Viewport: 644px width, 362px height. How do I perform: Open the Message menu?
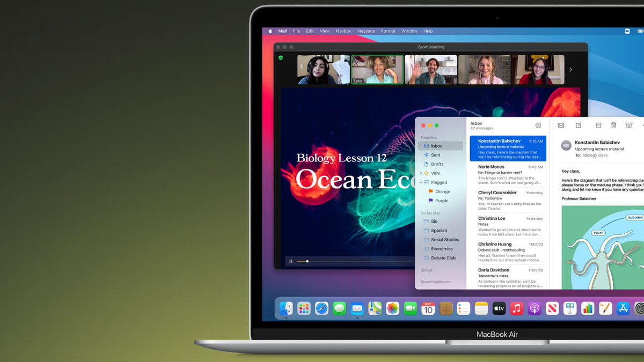pyautogui.click(x=367, y=31)
